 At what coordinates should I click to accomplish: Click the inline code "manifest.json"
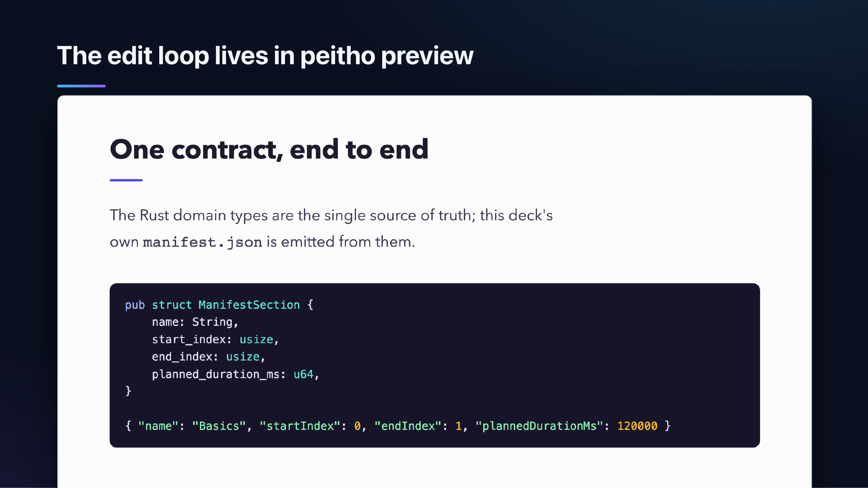[202, 242]
